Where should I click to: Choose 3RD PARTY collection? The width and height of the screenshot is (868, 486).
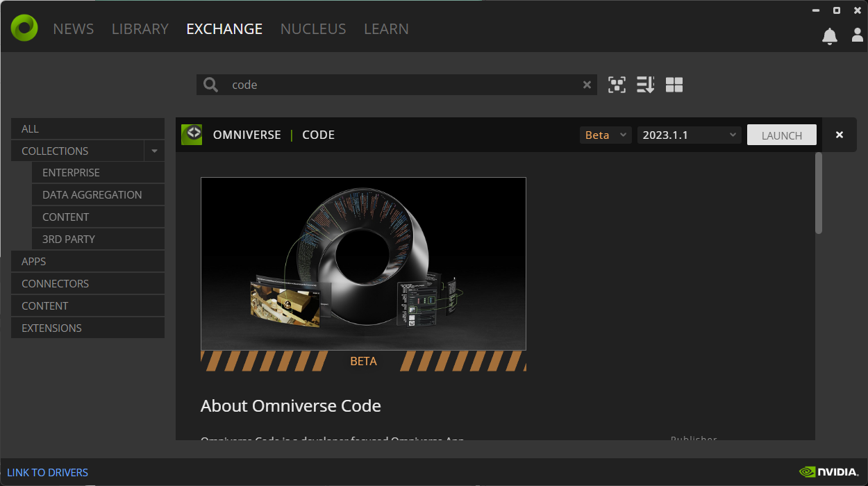98,239
